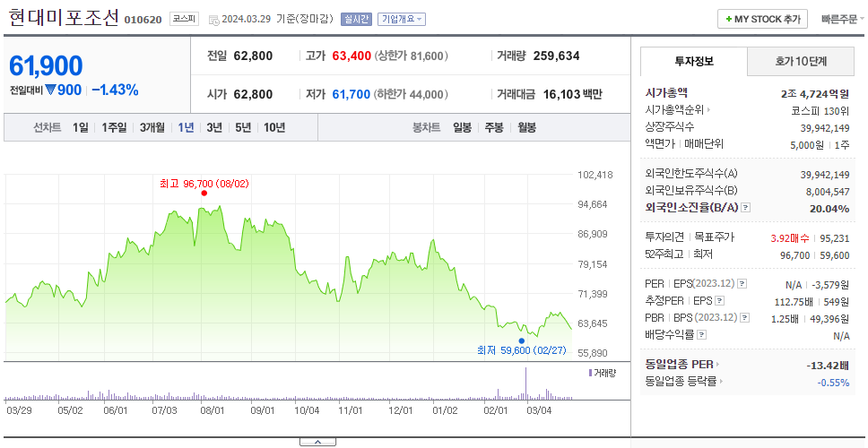Click the 고가 value 63,400

352,56
